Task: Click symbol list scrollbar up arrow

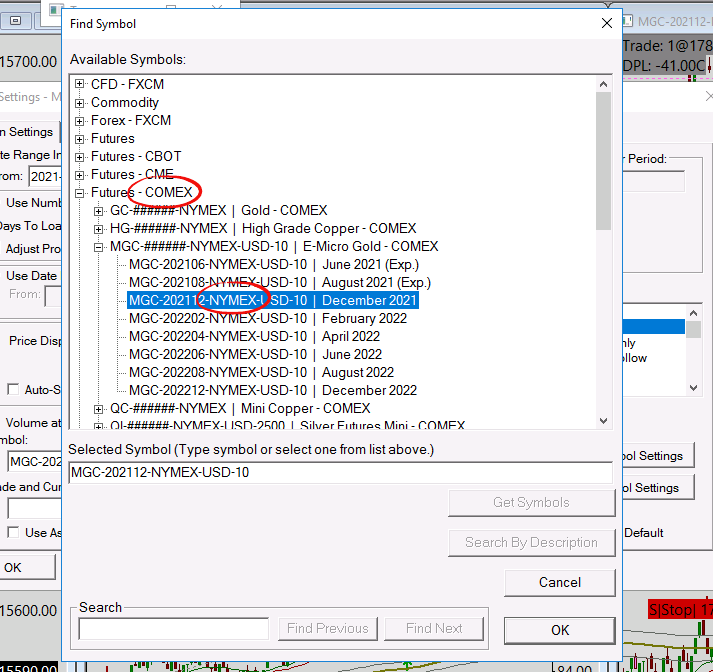Action: [603, 84]
